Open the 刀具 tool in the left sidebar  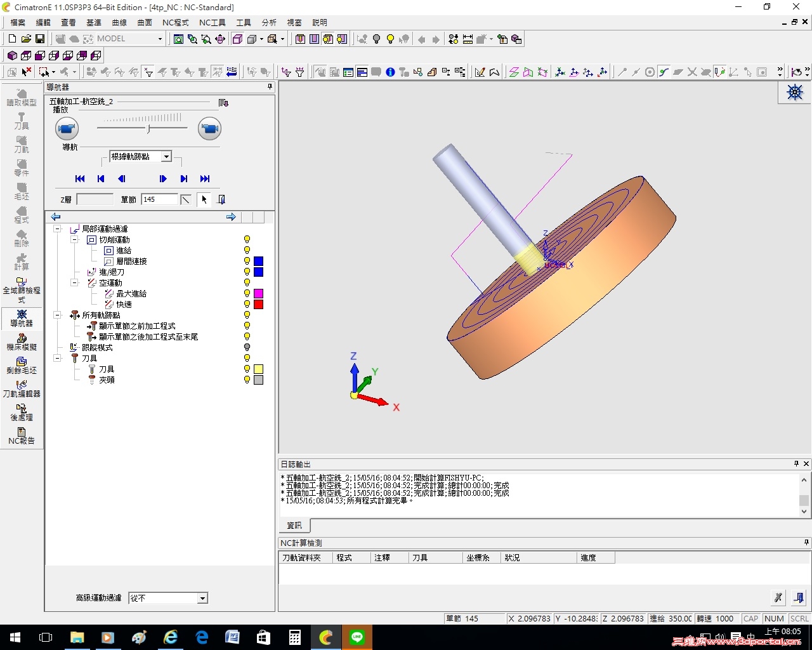pyautogui.click(x=22, y=121)
